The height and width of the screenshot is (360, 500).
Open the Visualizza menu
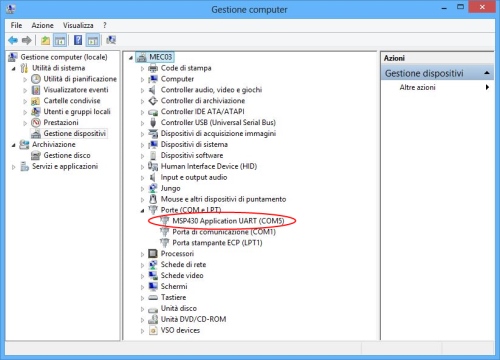[78, 25]
